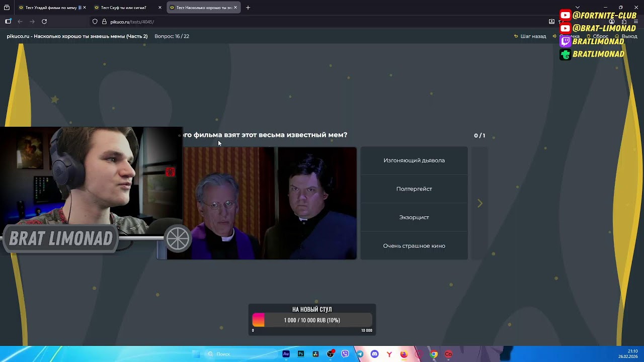Toggle the sidebar icon left of back arrow

tap(8, 22)
